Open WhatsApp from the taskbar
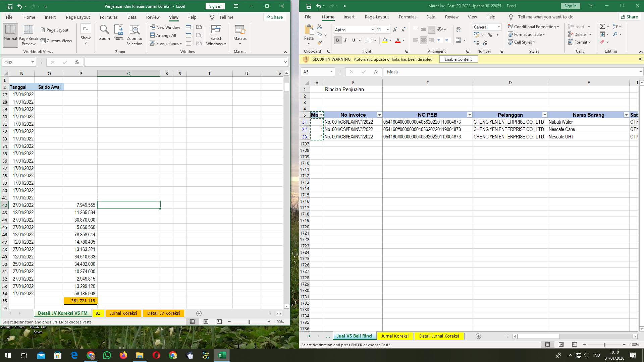The height and width of the screenshot is (362, 644). [107, 355]
